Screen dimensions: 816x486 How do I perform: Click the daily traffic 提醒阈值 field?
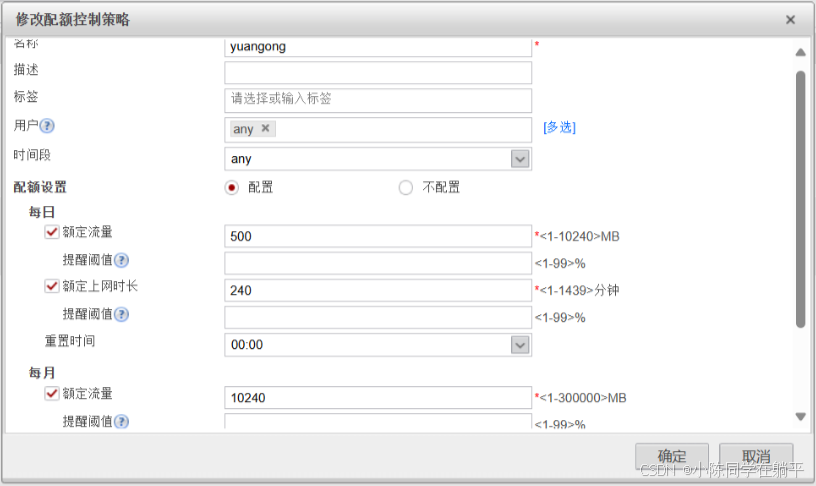378,263
